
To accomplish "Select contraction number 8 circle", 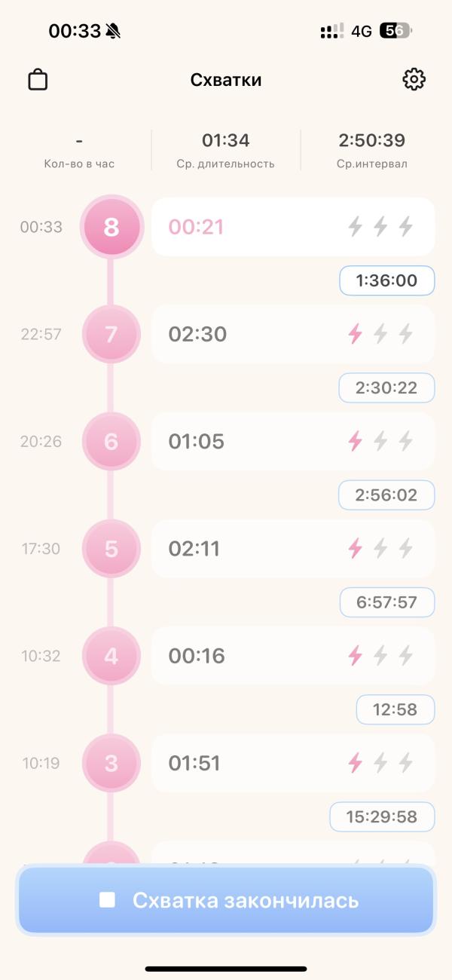I will pos(111,226).
